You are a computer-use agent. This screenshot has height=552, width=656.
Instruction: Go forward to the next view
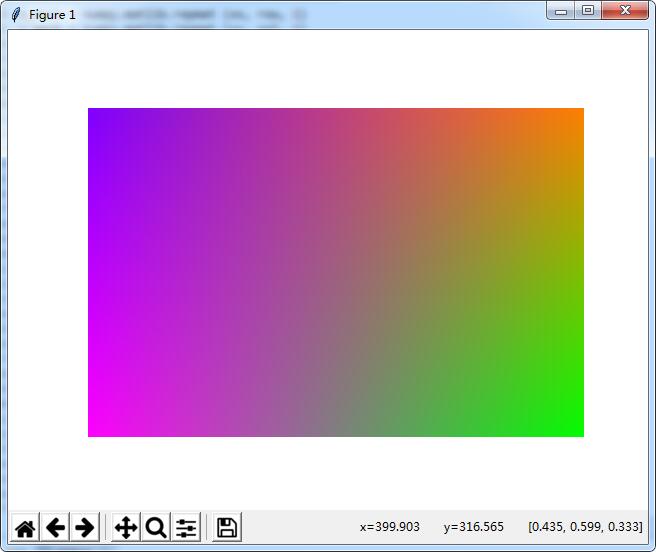tap(85, 527)
